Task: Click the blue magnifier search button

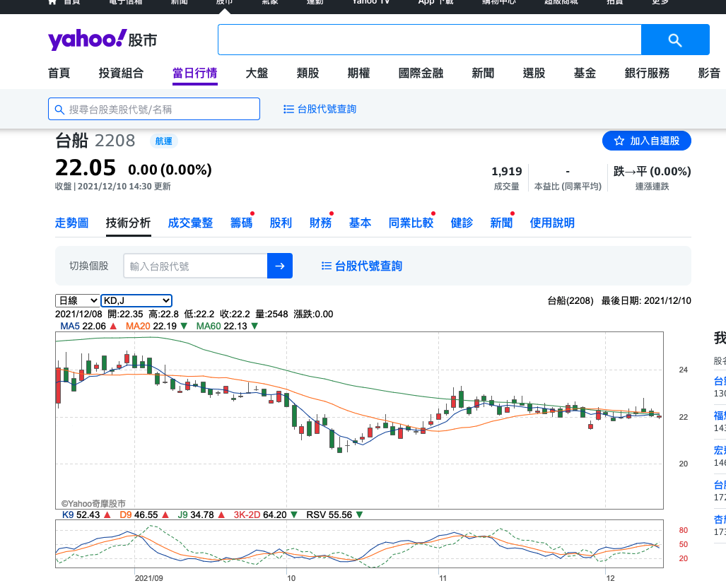Action: click(x=674, y=40)
